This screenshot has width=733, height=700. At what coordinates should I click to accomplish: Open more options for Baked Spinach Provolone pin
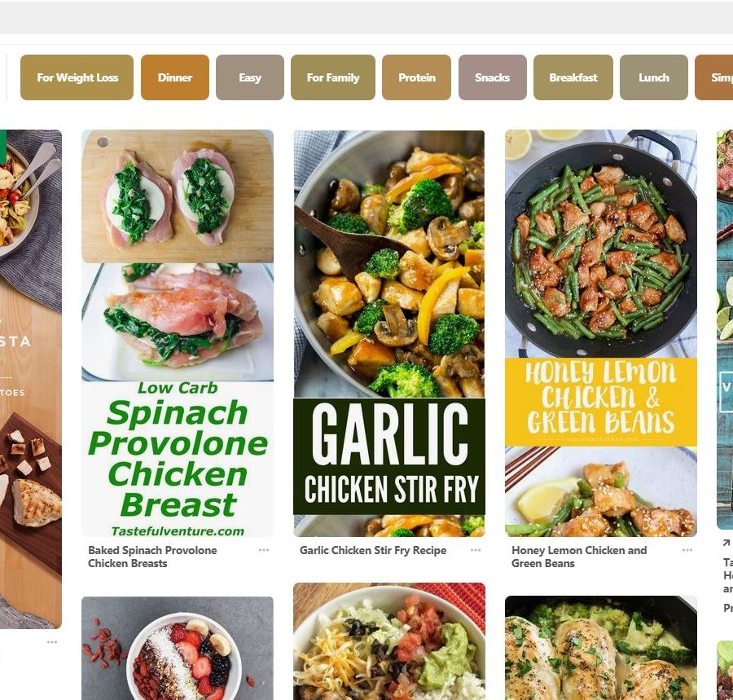tap(264, 550)
